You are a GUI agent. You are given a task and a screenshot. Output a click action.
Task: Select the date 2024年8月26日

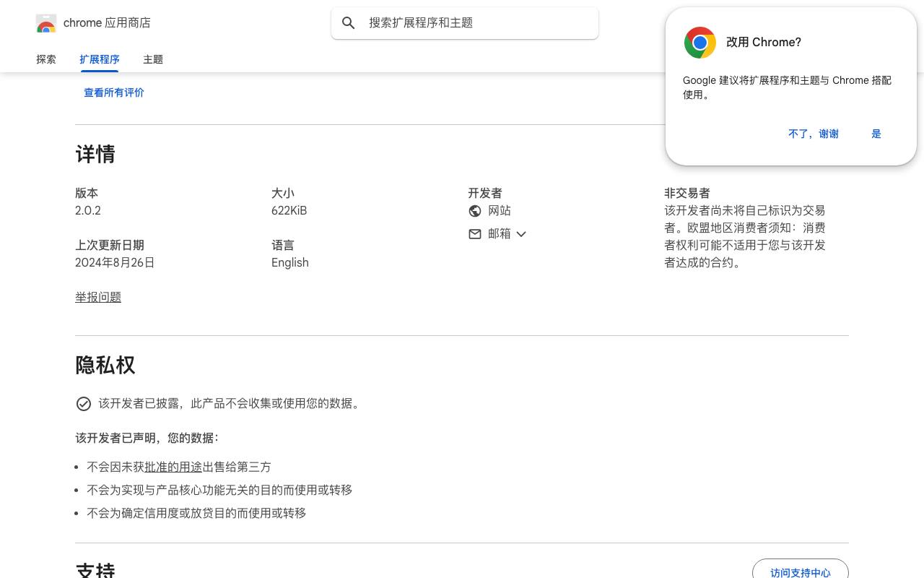115,263
